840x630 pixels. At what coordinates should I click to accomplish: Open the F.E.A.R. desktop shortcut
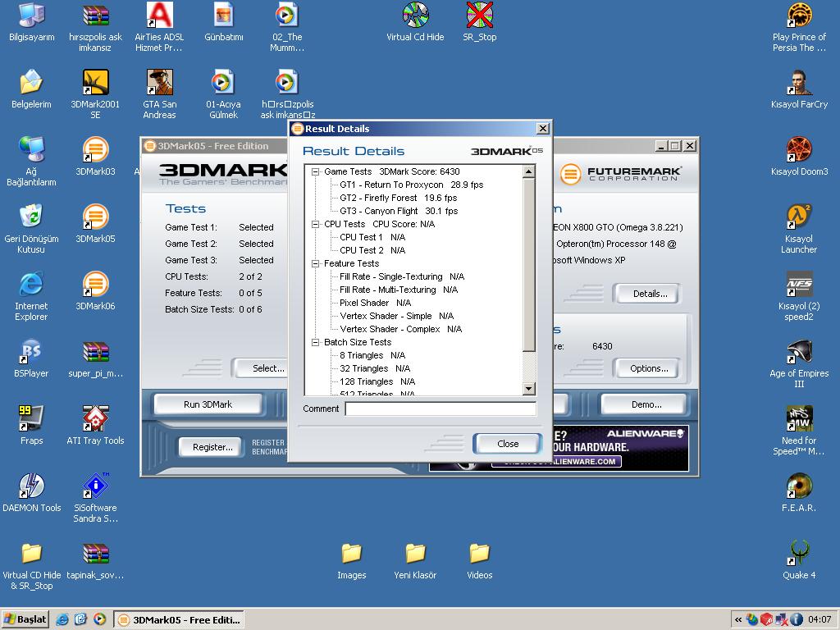pos(798,486)
